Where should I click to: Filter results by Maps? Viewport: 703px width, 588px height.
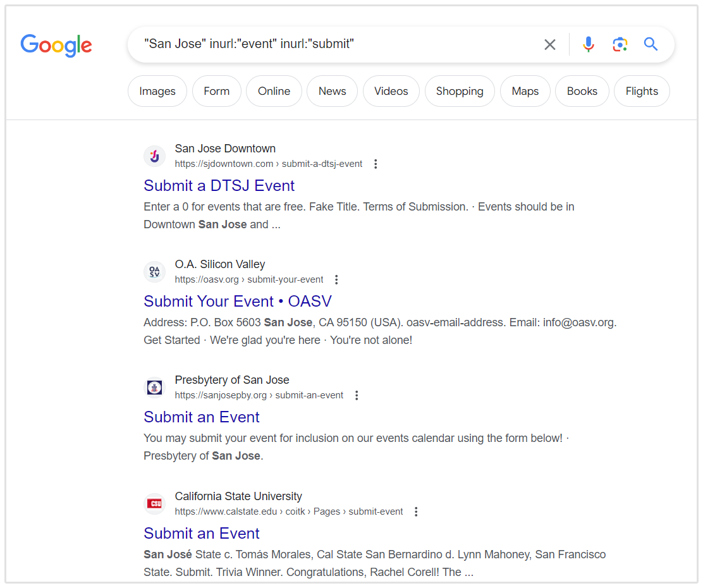click(525, 91)
